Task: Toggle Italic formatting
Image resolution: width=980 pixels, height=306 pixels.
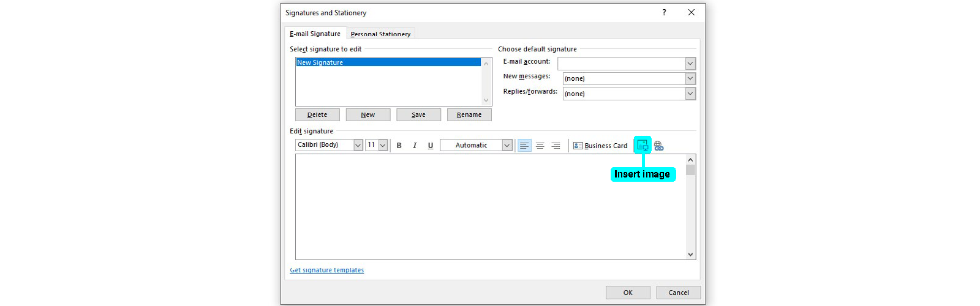Action: click(x=415, y=146)
